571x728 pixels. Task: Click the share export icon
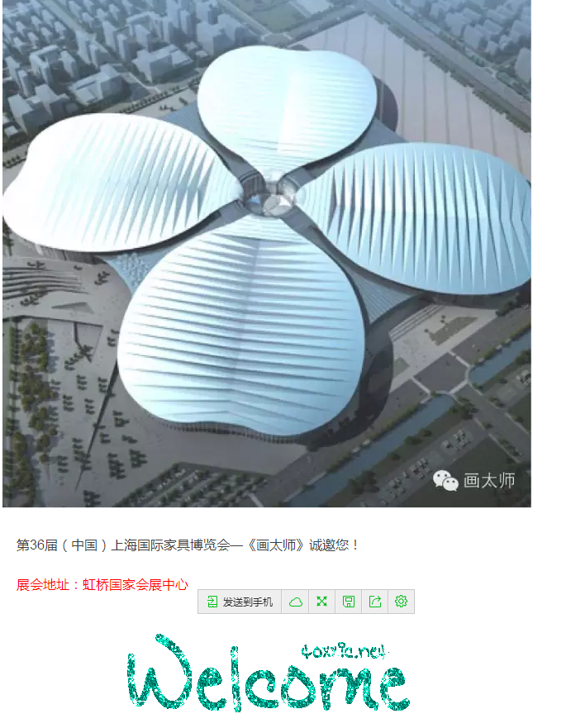374,602
